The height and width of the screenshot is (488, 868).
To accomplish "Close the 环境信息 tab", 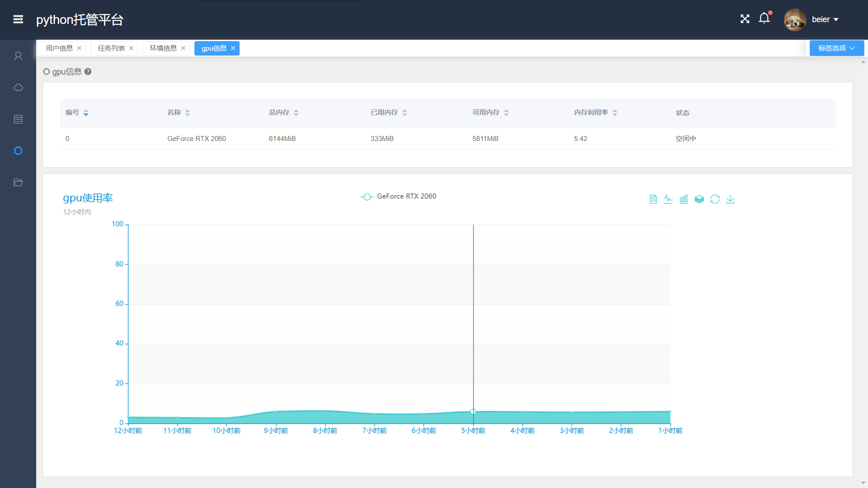I will [x=183, y=48].
